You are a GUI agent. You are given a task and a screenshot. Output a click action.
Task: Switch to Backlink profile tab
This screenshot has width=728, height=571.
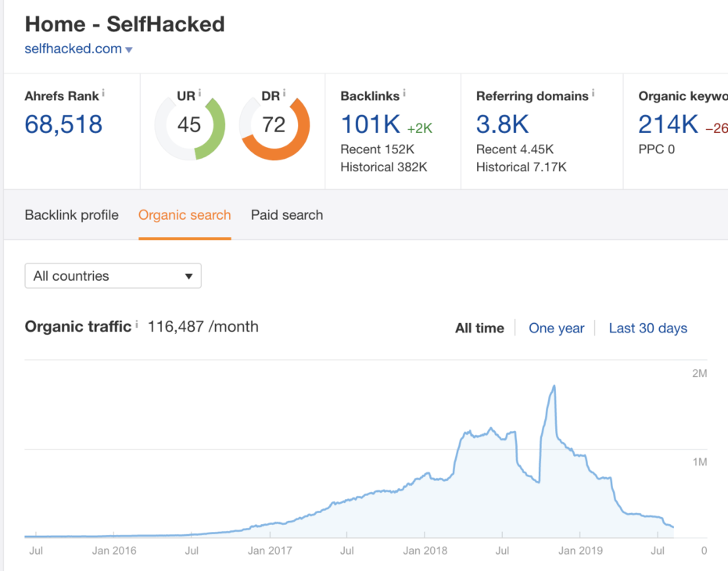(x=71, y=215)
